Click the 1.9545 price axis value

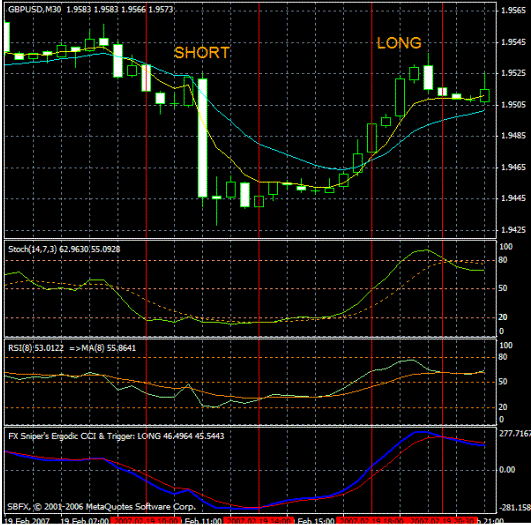pos(513,42)
